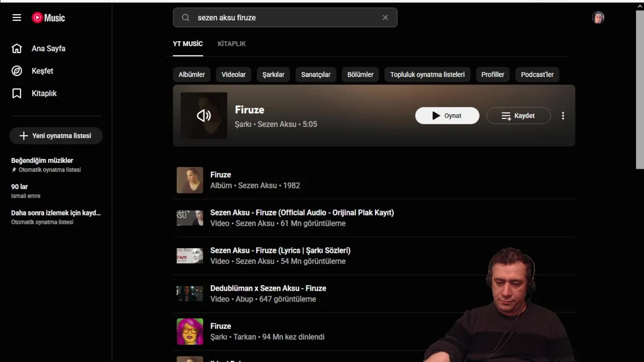
Task: Click the Ana Sayfa home icon
Action: [x=17, y=48]
